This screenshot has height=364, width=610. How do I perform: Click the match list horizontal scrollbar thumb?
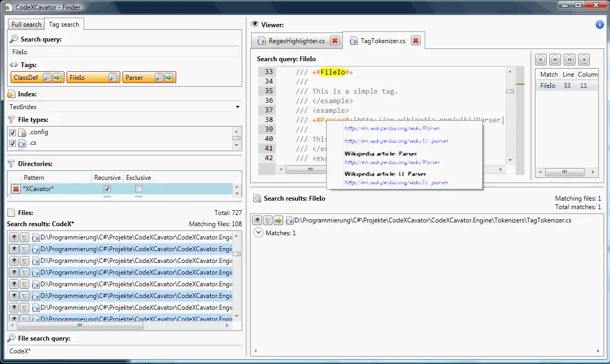click(564, 172)
